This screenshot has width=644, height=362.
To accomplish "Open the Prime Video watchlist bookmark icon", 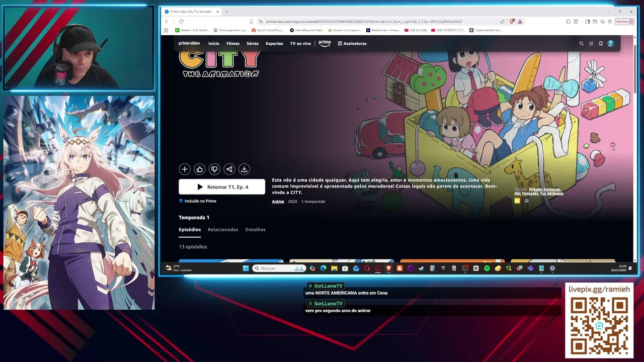I will pos(601,43).
